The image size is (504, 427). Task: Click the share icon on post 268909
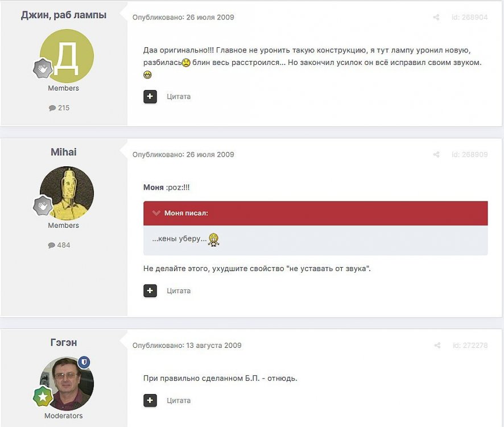436,154
